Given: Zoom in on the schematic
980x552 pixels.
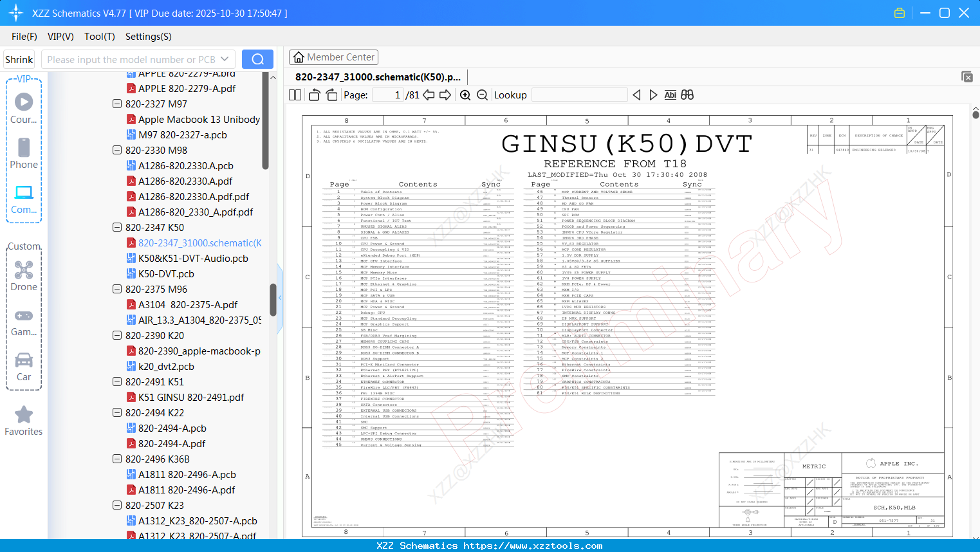Looking at the screenshot, I should [x=465, y=95].
